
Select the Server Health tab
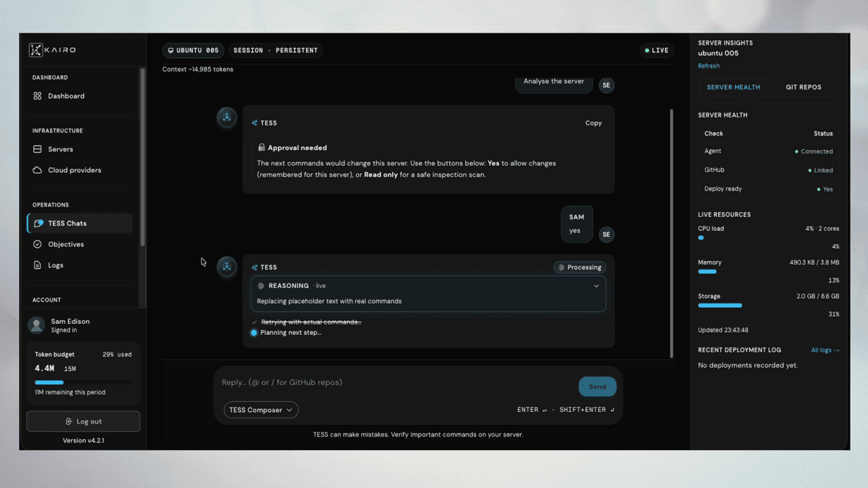coord(734,87)
